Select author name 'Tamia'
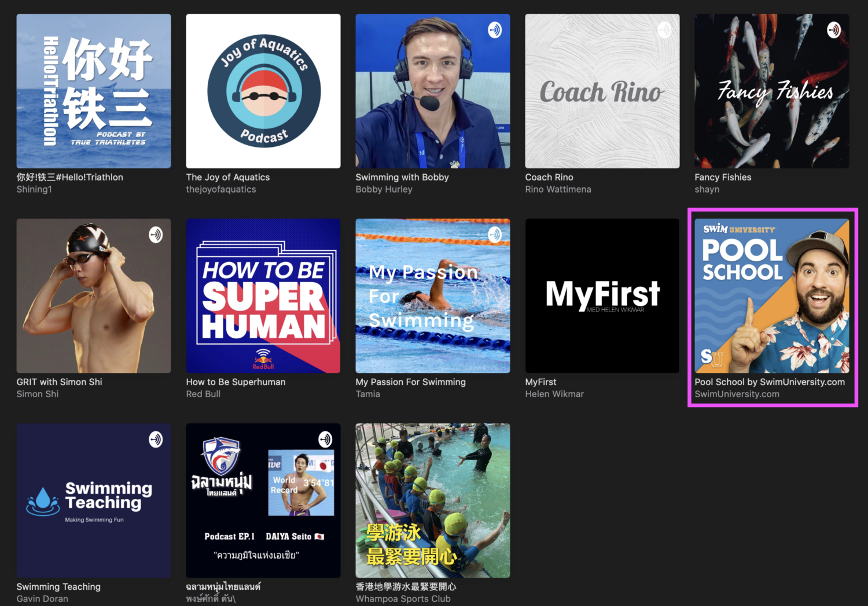868x606 pixels. 368,394
